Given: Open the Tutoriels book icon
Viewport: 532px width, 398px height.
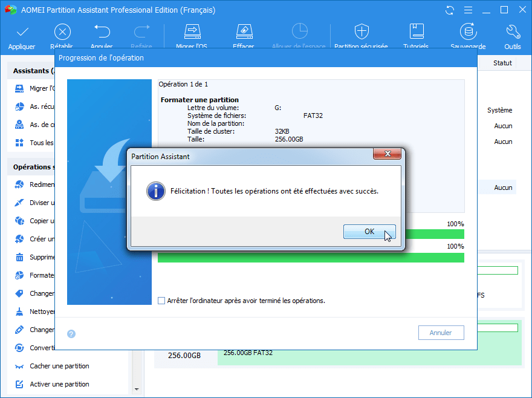Looking at the screenshot, I should pos(417,31).
